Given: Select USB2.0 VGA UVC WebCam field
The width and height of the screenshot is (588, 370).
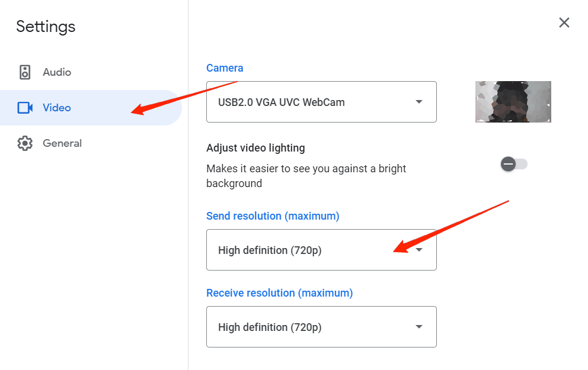Looking at the screenshot, I should pyautogui.click(x=281, y=102).
